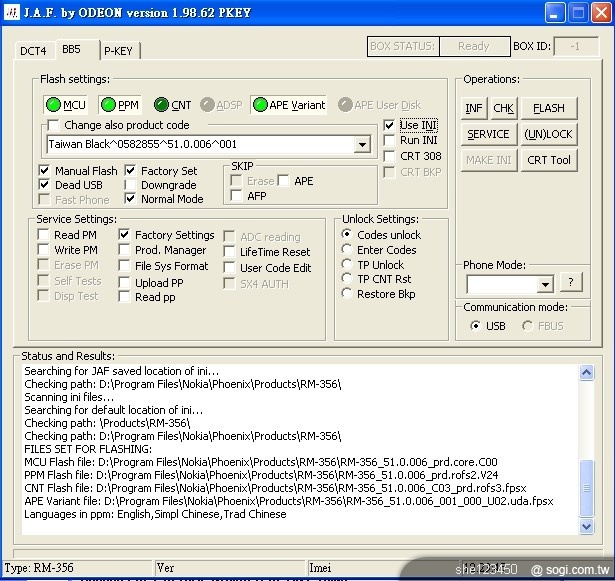
Task: Click the BOX STATUS Ready field
Action: [x=475, y=46]
